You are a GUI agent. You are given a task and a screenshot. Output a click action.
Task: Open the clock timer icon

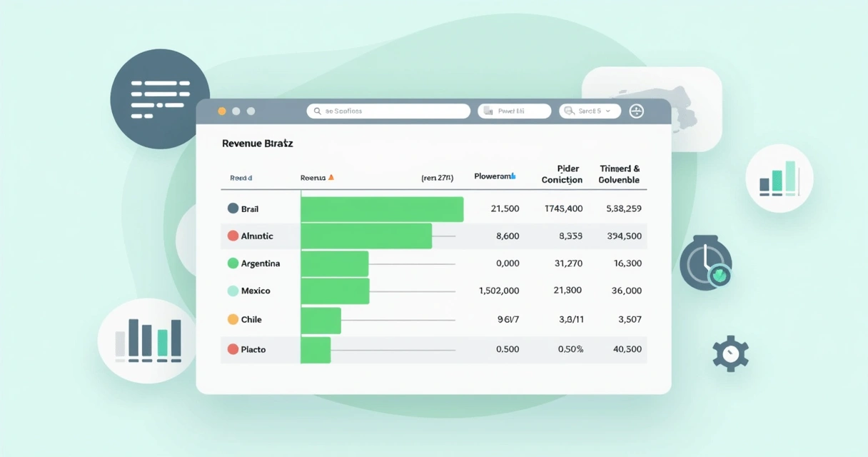coord(706,264)
